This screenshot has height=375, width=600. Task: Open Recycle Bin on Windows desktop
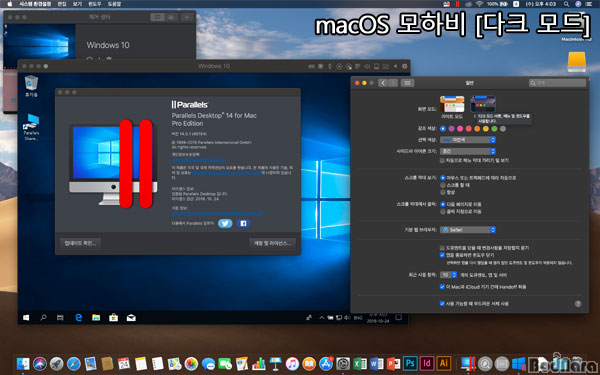[x=31, y=86]
